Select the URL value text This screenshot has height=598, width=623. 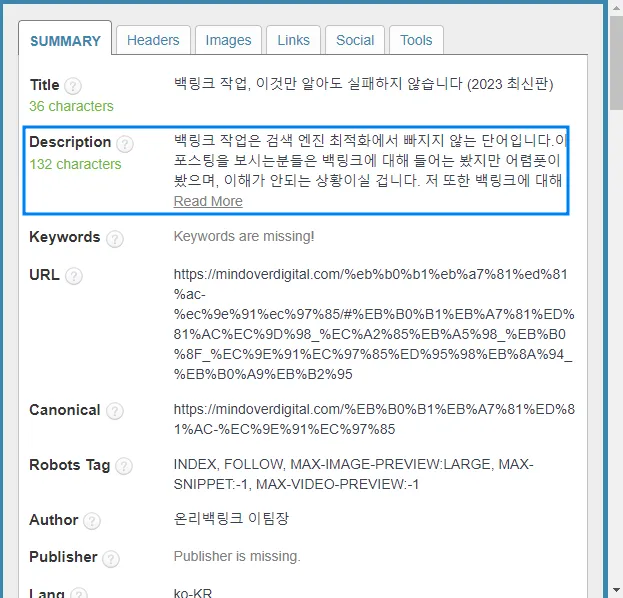pyautogui.click(x=373, y=324)
